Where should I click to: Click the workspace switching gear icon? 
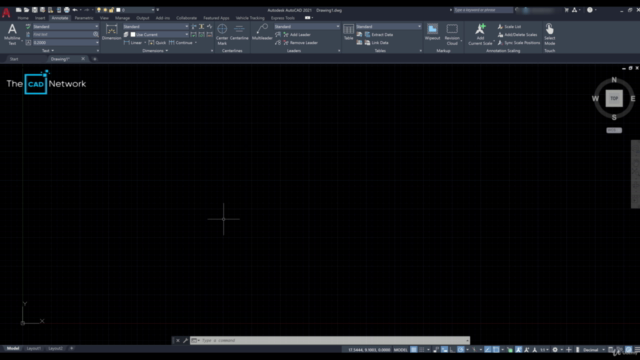pyautogui.click(x=555, y=350)
